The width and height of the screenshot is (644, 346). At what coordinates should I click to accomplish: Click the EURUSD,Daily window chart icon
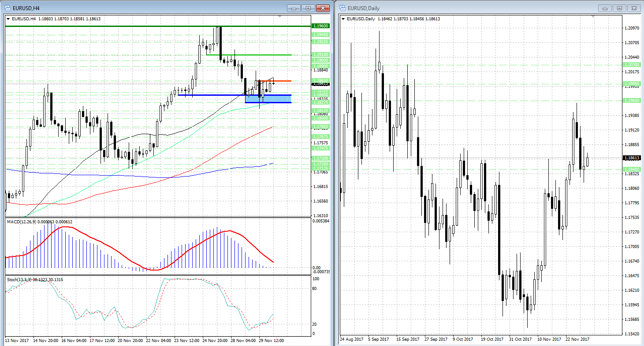point(342,8)
